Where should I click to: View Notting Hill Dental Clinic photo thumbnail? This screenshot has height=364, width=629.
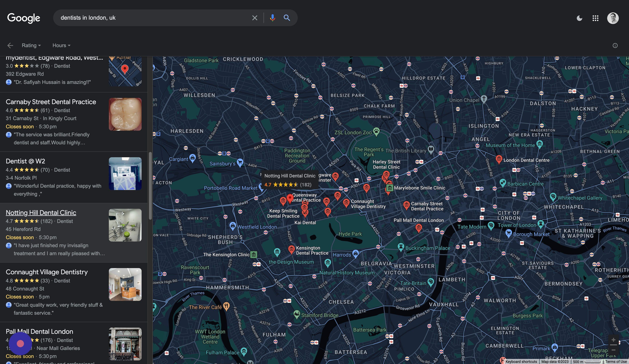[x=125, y=225]
